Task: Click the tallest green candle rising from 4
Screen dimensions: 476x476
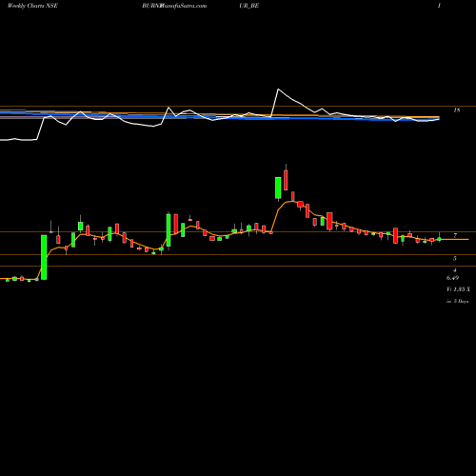Action: point(44,257)
